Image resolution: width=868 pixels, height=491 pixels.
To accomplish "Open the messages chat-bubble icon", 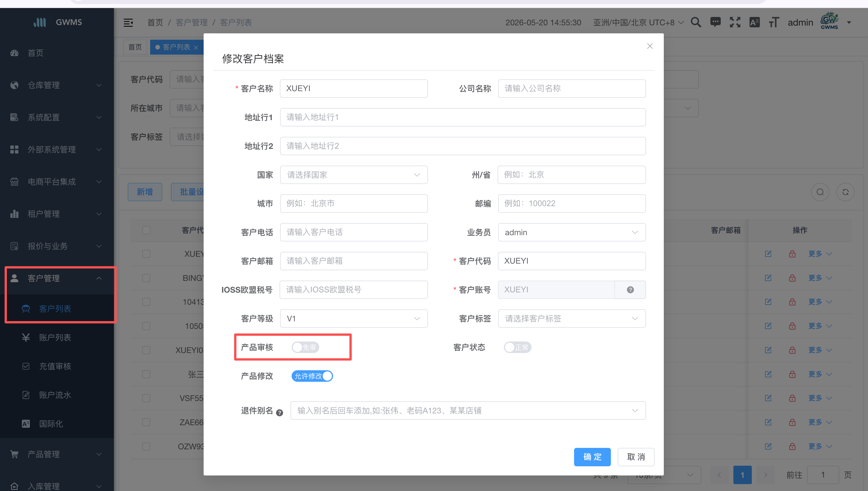I will click(x=715, y=22).
